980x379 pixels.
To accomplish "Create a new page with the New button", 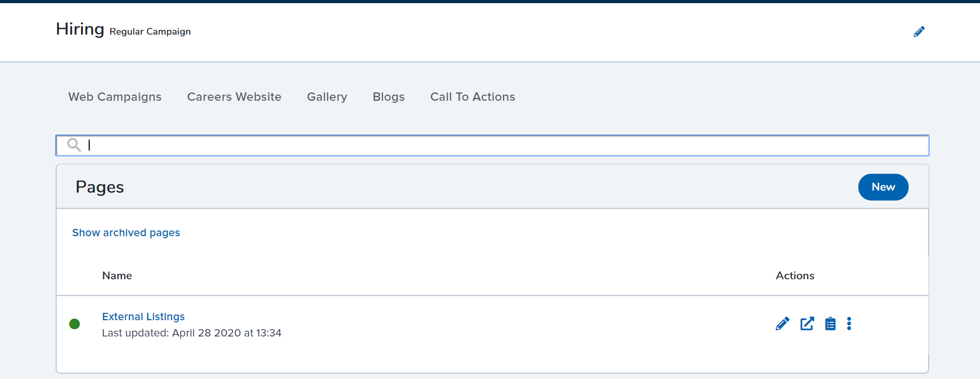I will point(883,187).
